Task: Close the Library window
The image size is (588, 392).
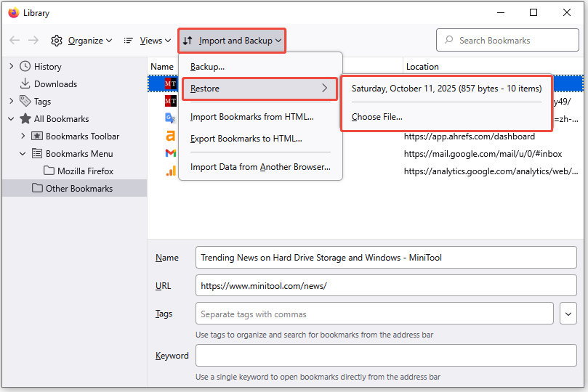Action: 567,12
